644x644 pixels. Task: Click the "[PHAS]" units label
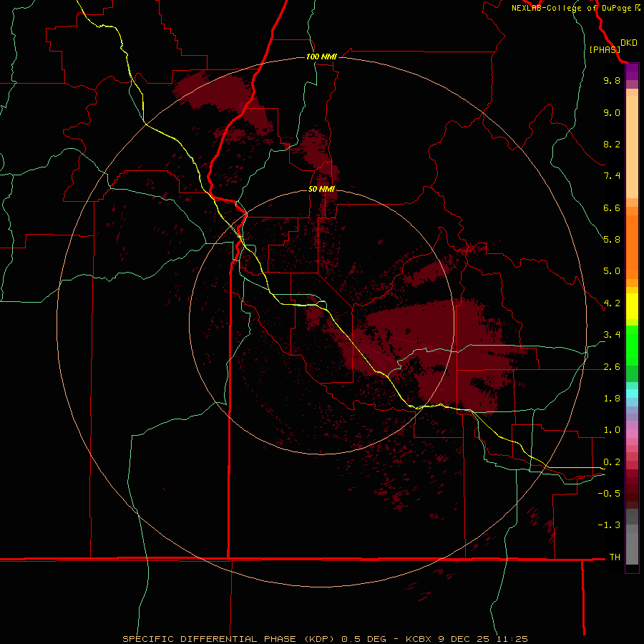(605, 49)
